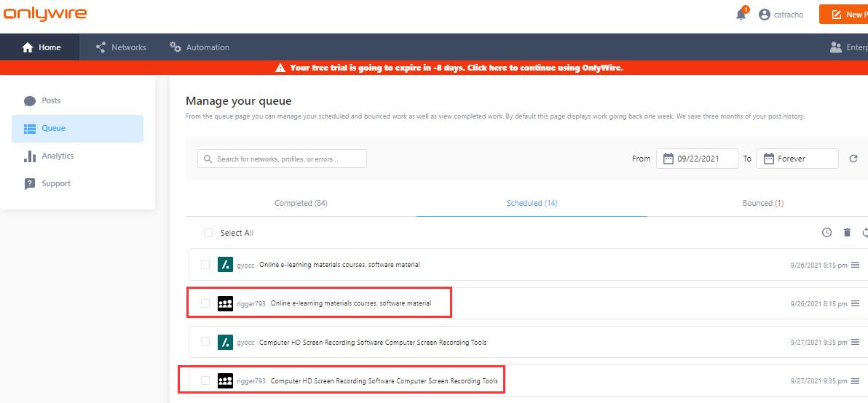Image resolution: width=868 pixels, height=403 pixels.
Task: Click the OnlyWire logo
Action: (45, 14)
